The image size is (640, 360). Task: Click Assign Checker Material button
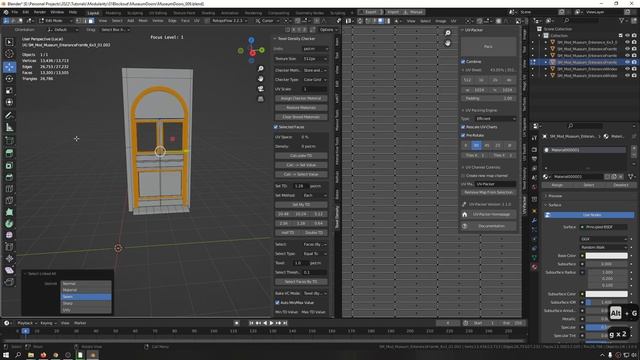[x=301, y=98]
